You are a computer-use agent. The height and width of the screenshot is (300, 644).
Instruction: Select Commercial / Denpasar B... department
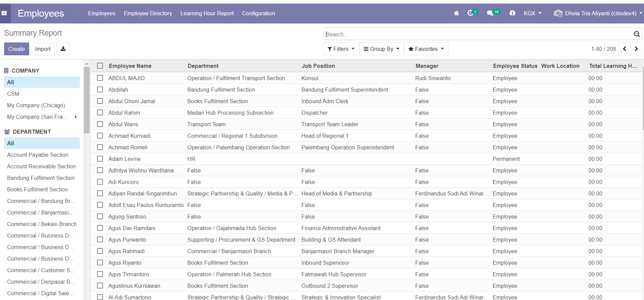[x=42, y=282]
